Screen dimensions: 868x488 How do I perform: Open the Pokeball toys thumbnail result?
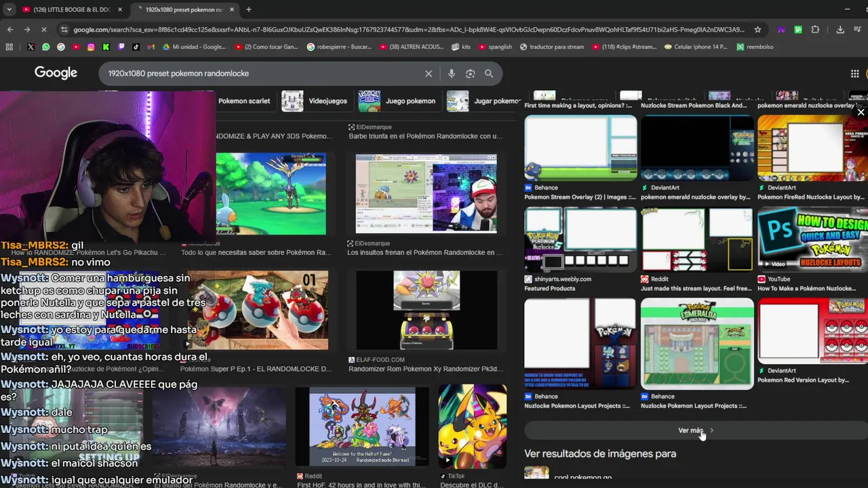pos(258,310)
